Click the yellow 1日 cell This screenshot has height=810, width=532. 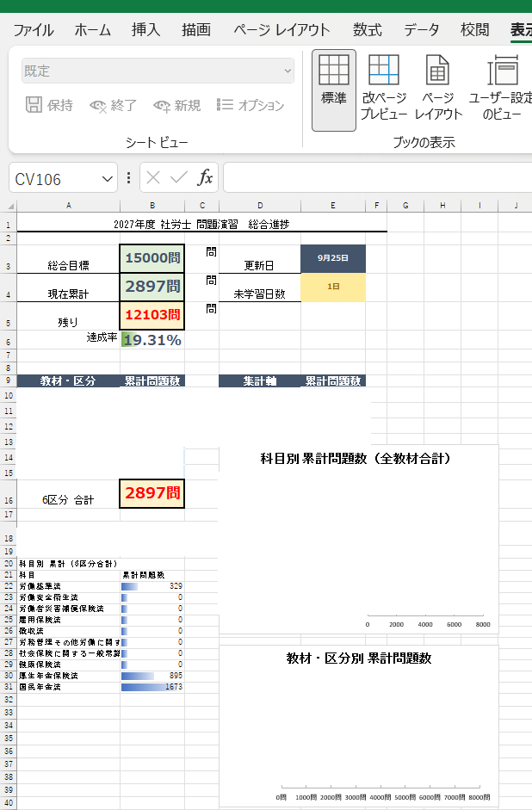pyautogui.click(x=333, y=287)
